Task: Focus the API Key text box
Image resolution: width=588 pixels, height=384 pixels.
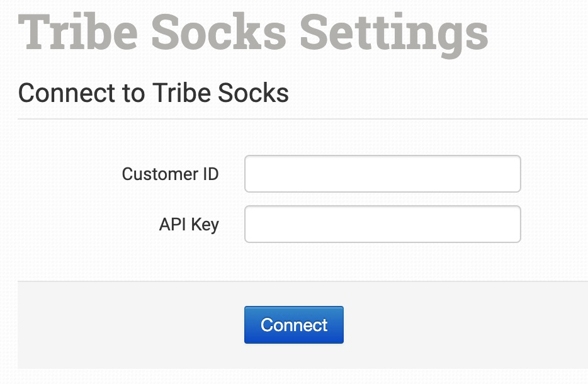Action: [x=382, y=224]
